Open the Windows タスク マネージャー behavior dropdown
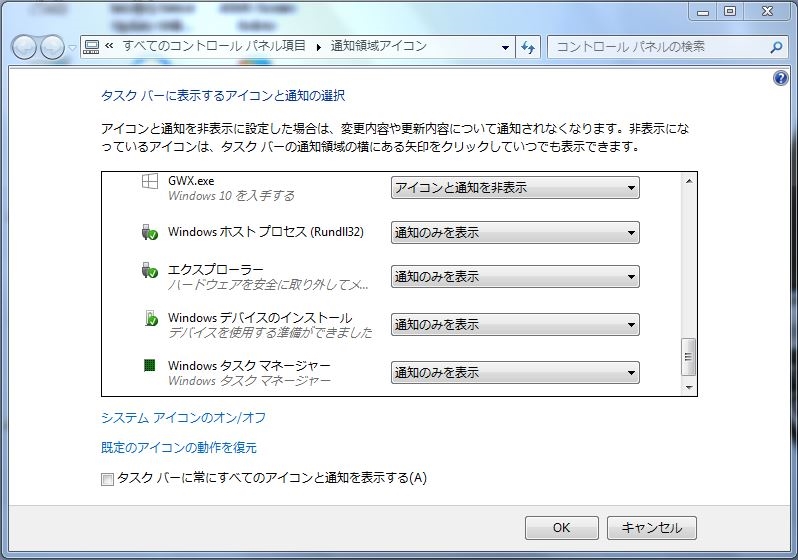The image size is (798, 560). [515, 373]
